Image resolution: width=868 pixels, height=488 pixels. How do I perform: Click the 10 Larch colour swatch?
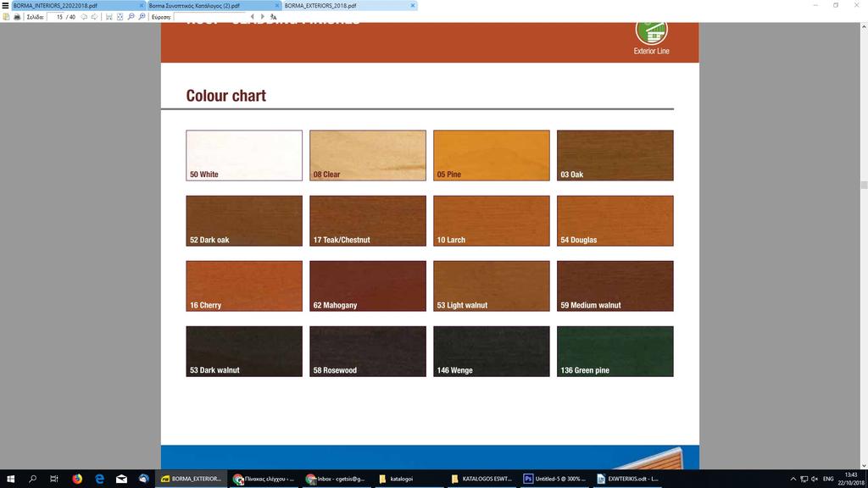(492, 221)
